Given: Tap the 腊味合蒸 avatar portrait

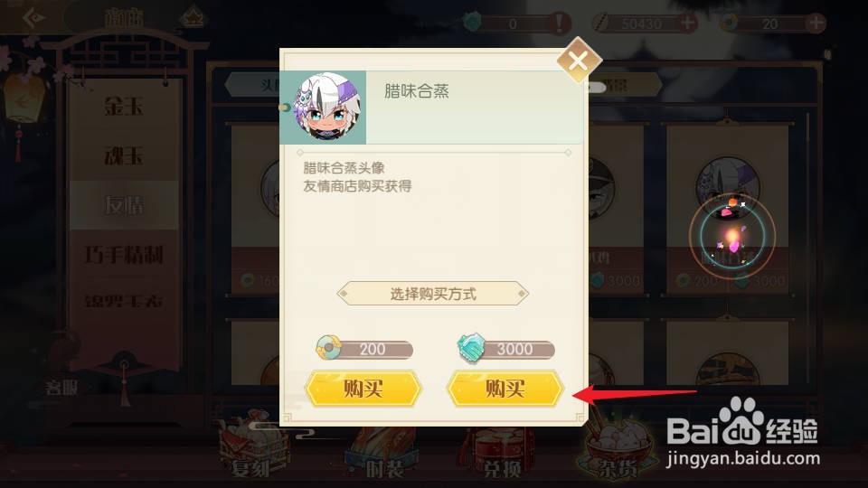Looking at the screenshot, I should tap(326, 108).
